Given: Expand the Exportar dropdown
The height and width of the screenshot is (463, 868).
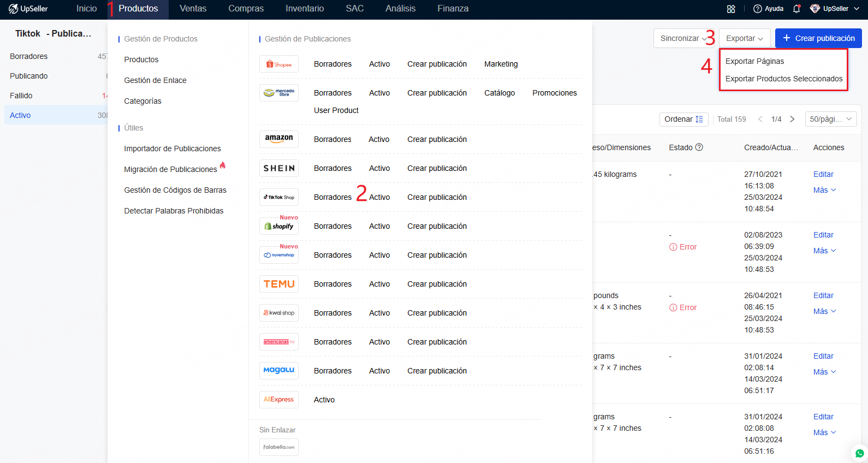Looking at the screenshot, I should 745,38.
